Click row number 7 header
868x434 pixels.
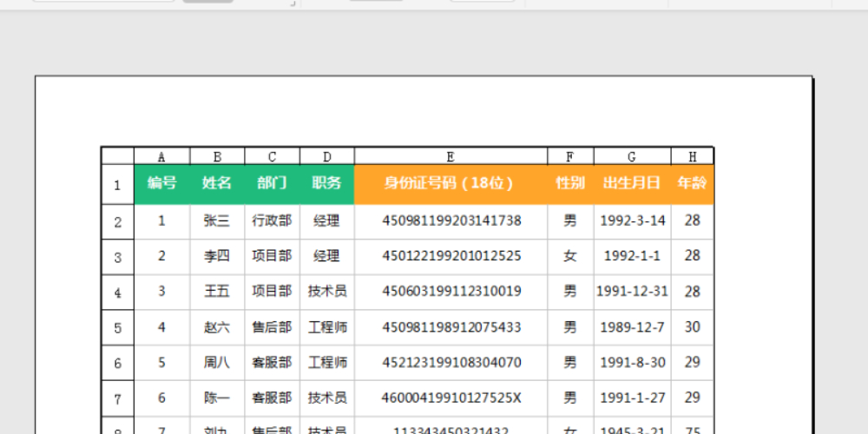[117, 398]
